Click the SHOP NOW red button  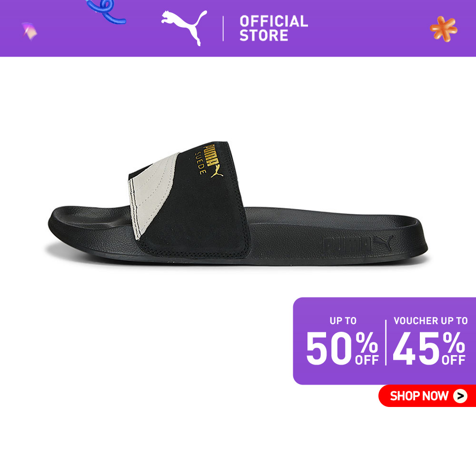(x=427, y=396)
